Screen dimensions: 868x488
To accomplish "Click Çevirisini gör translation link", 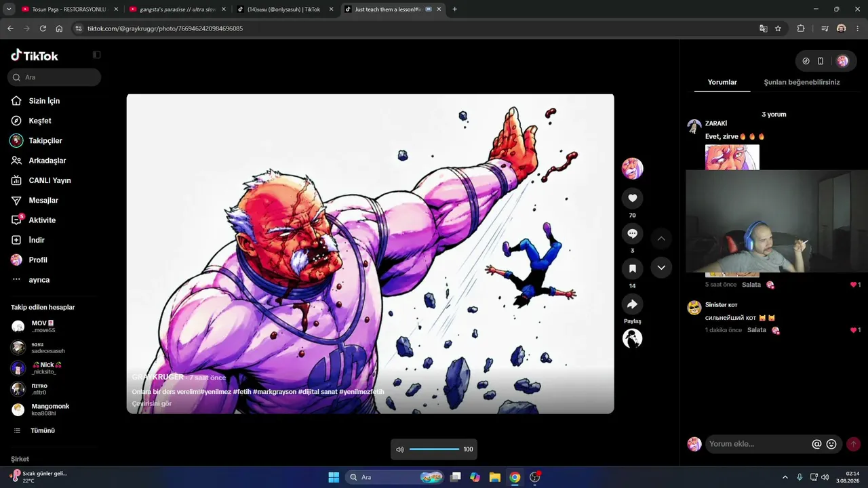I will (x=152, y=404).
